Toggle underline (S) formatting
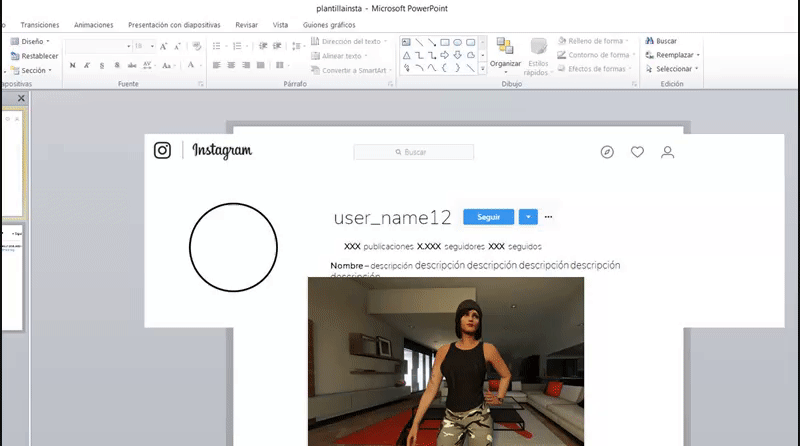The height and width of the screenshot is (446, 800). pyautogui.click(x=102, y=65)
